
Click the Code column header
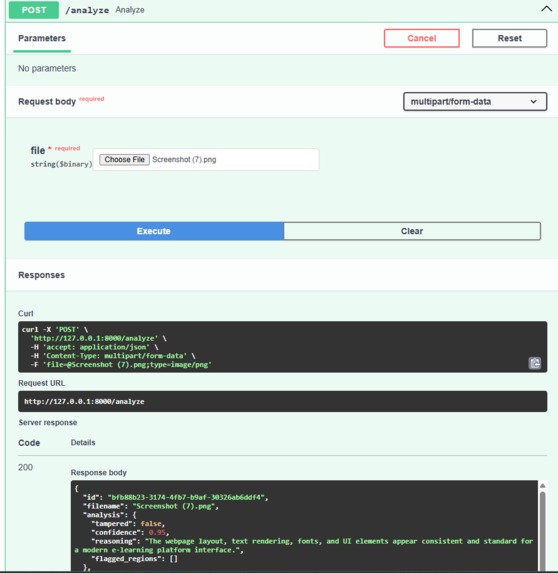pos(29,443)
